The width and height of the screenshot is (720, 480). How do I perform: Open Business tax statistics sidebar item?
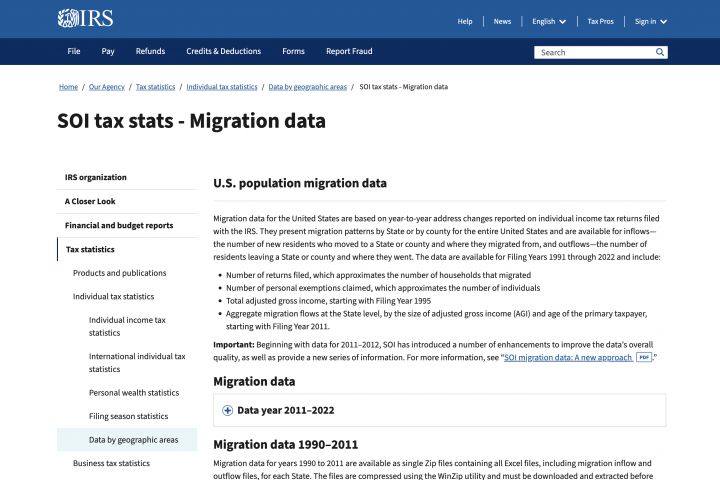(x=111, y=463)
